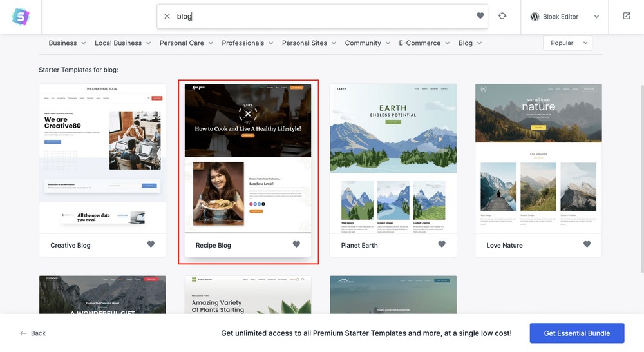Open the outdoor adventure template thumbnail
Screen dimensions: 644x352
click(x=102, y=295)
